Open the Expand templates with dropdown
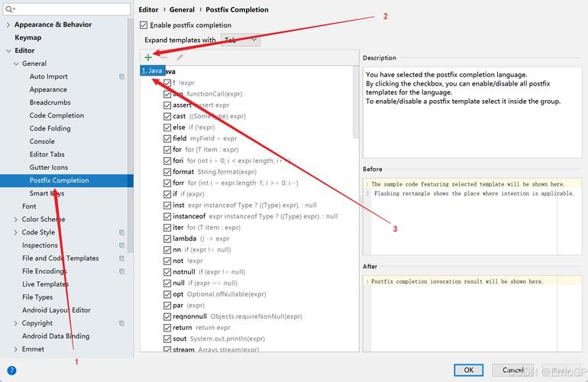588x382 pixels. point(241,40)
